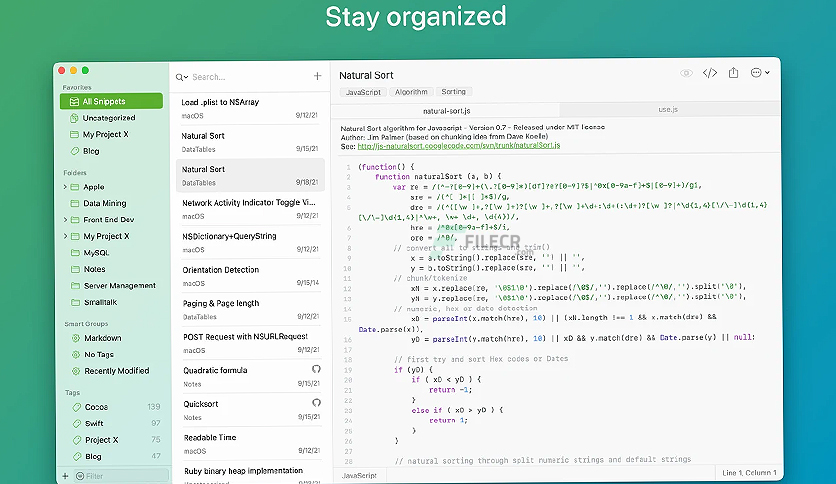Click the Smart Groups section header

click(x=86, y=324)
